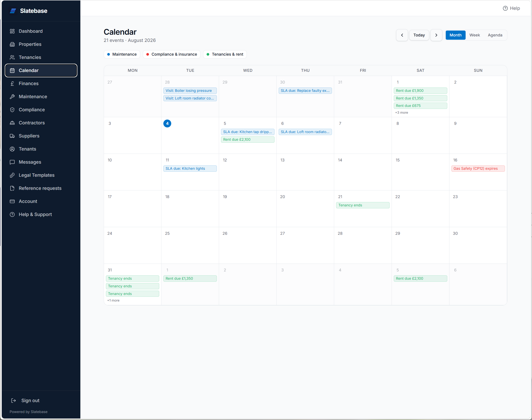Image resolution: width=532 pixels, height=420 pixels.
Task: Select day 25 date number
Action: [167, 234]
